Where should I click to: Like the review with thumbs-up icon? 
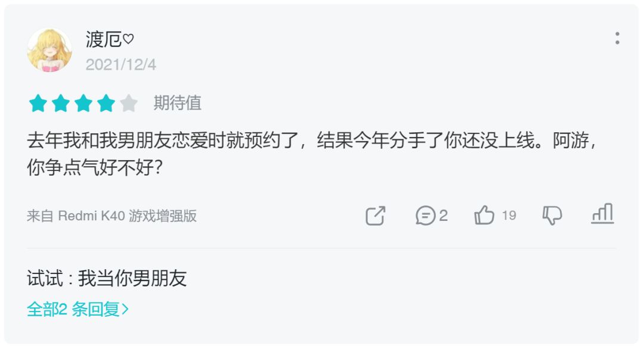click(484, 216)
